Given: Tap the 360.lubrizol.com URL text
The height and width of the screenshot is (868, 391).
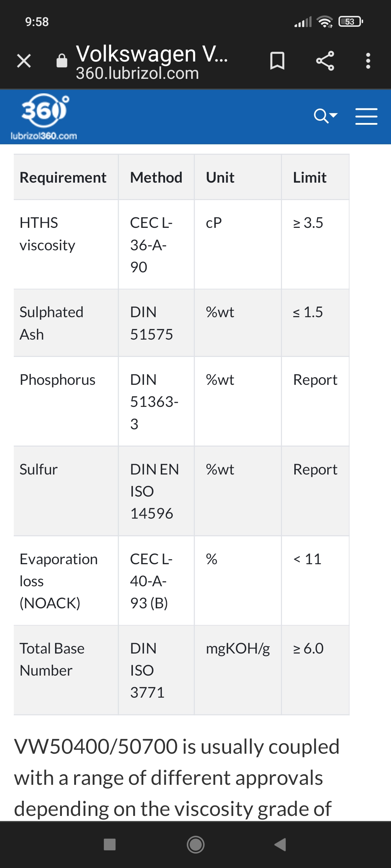Looking at the screenshot, I should click(137, 73).
